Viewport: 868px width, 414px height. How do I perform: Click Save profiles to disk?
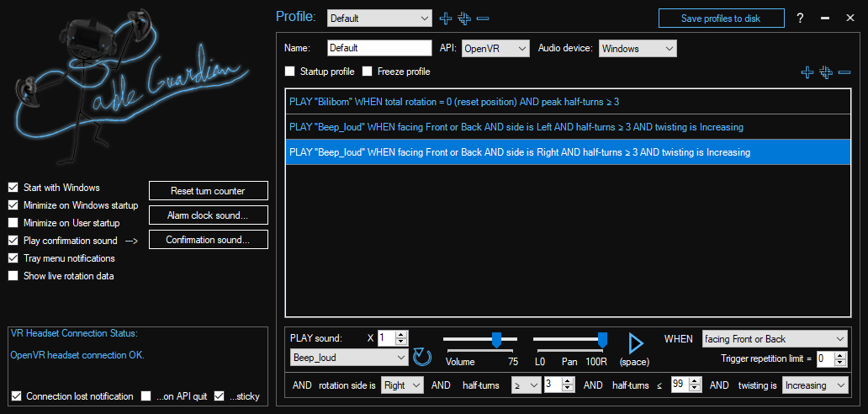(722, 19)
